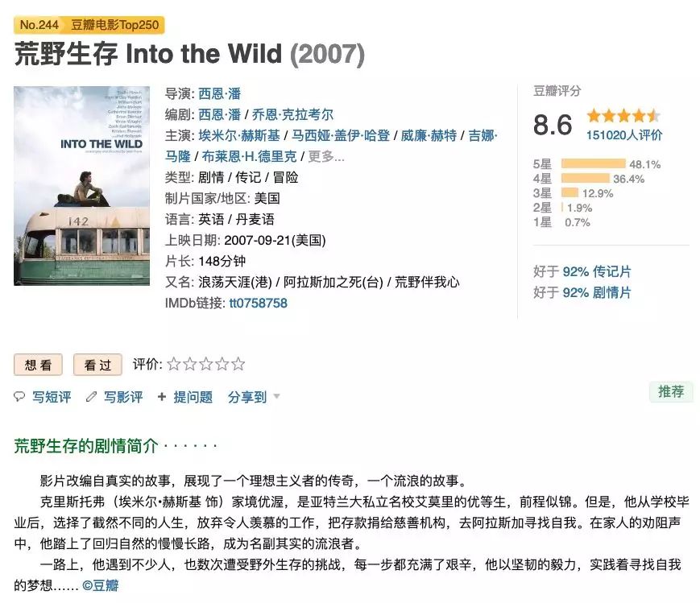This screenshot has width=700, height=603.
Task: Rate five stars in the 评价 row
Action: (x=238, y=365)
